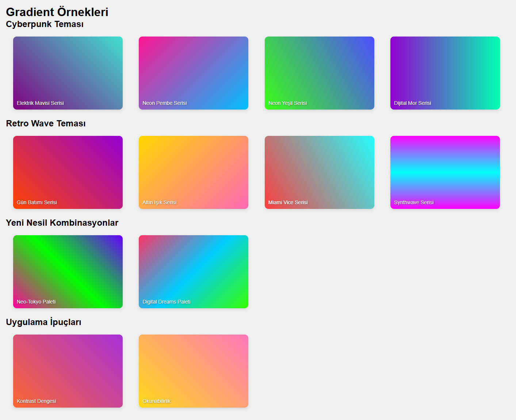Click the Neo-Tokyo Paleti gradient
Viewport: 516px width, 420px height.
pos(68,272)
